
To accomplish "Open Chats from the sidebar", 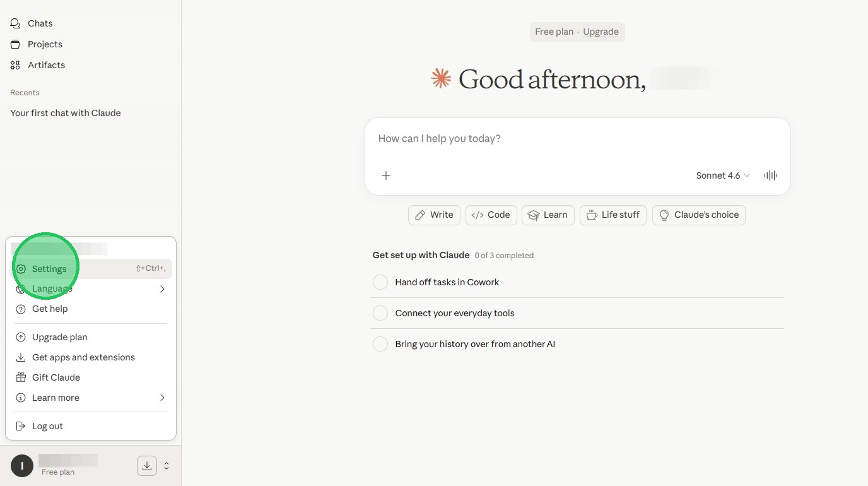I will (x=40, y=23).
